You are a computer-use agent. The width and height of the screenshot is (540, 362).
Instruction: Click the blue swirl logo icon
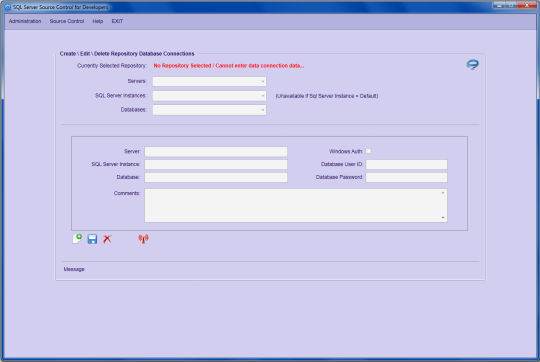pos(472,64)
